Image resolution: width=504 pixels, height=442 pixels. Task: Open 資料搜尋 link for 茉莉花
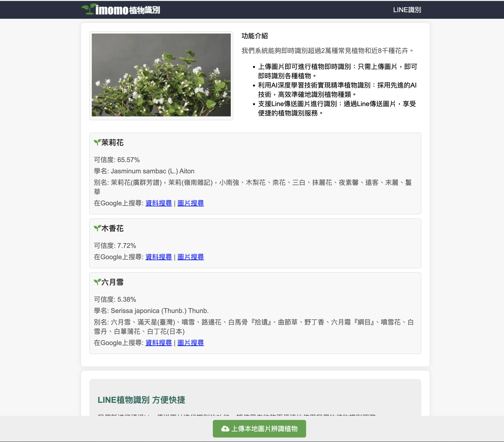pyautogui.click(x=159, y=203)
